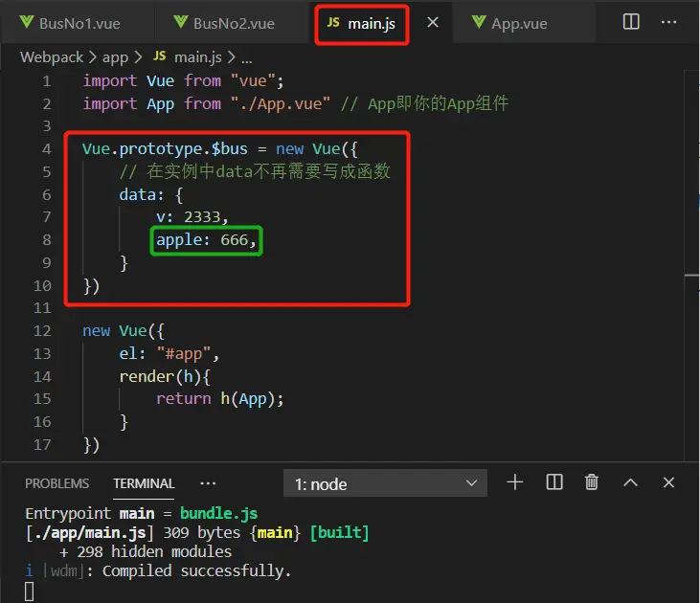Image resolution: width=700 pixels, height=603 pixels.
Task: Click line number 12 in the gutter
Action: click(x=42, y=331)
